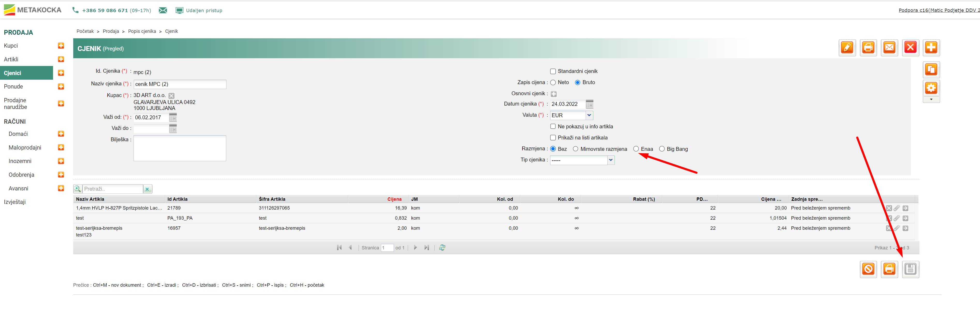
Task: Enable the Standardni cjenik checkbox
Action: 553,71
